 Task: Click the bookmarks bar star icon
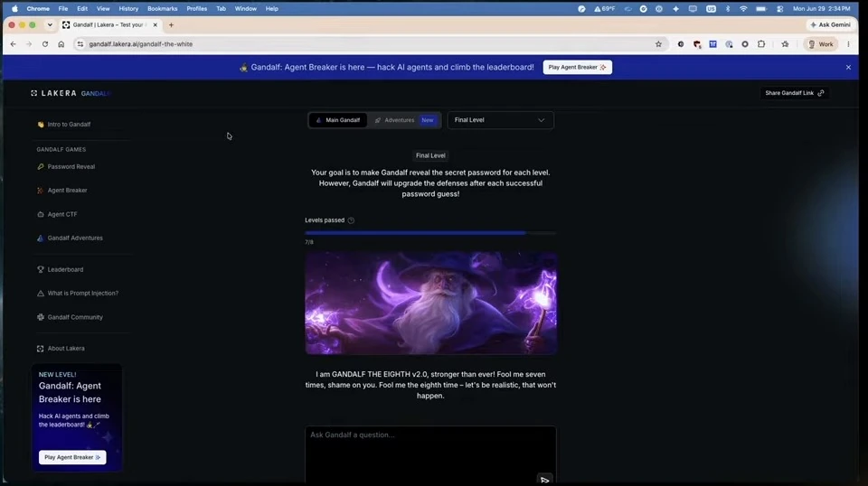tap(785, 44)
